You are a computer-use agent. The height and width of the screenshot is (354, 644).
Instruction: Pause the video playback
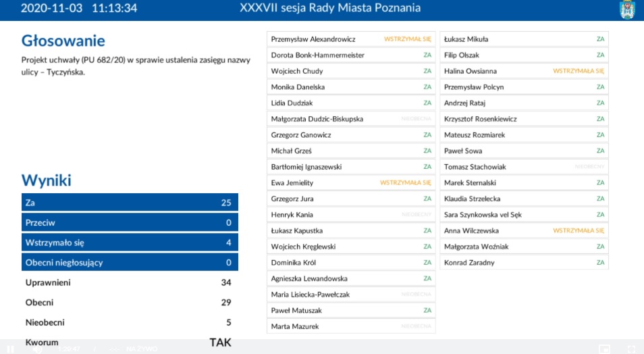tap(10, 349)
